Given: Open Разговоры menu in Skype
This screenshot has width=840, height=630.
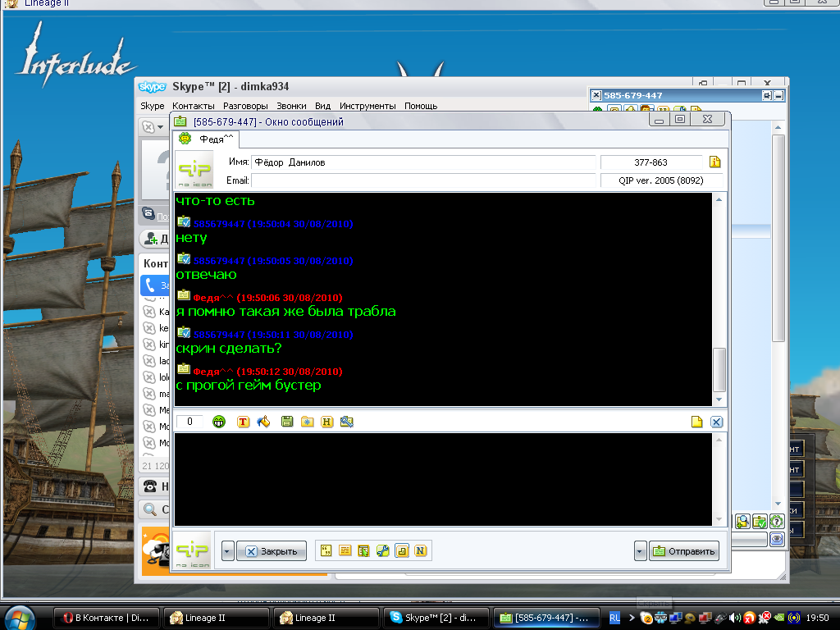Looking at the screenshot, I should [245, 106].
